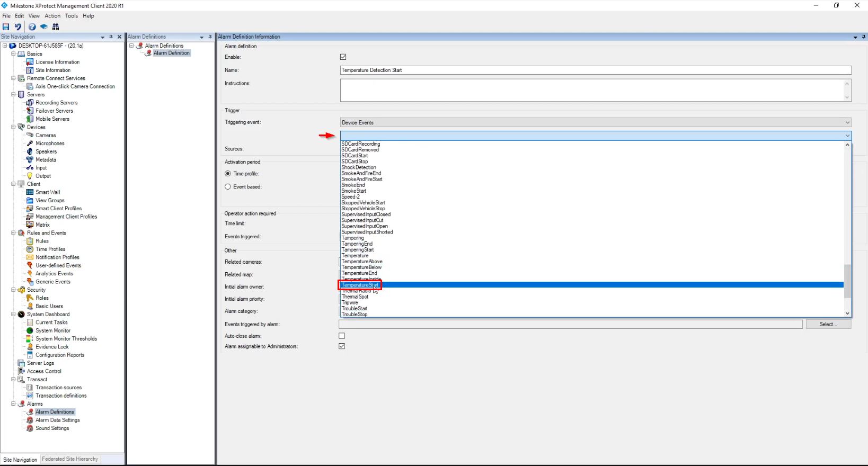Click the alarm Name input field

pyautogui.click(x=595, y=70)
